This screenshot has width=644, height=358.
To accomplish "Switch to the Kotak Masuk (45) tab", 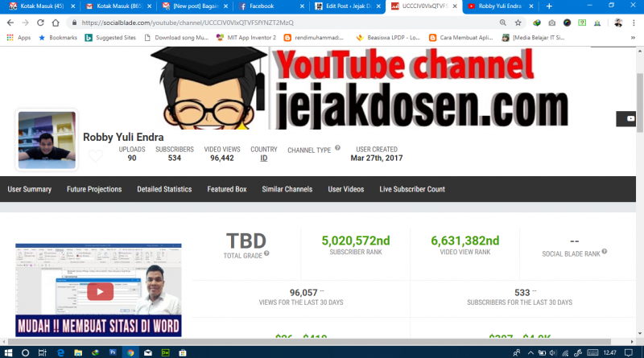I will click(41, 6).
